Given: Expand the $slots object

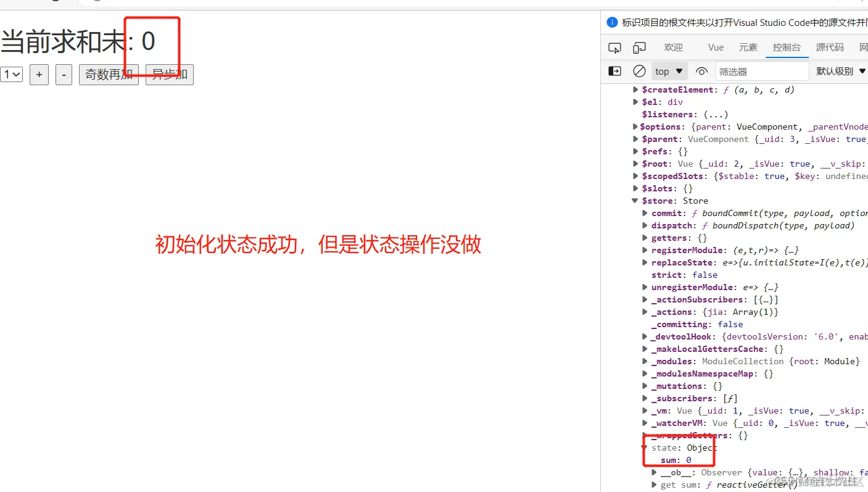Looking at the screenshot, I should click(x=636, y=188).
